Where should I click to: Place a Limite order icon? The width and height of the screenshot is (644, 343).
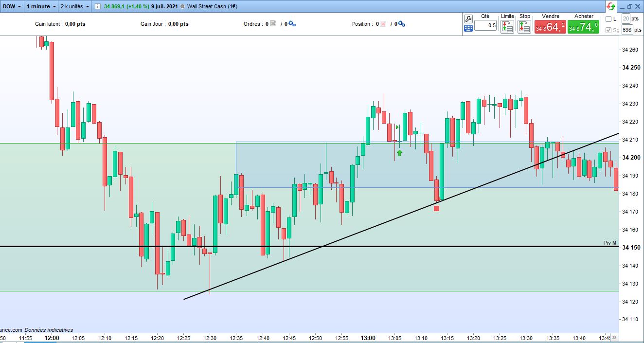507,26
